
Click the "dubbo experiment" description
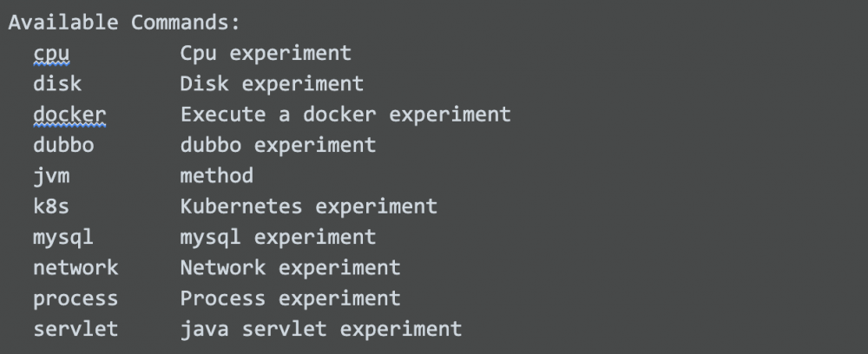pyautogui.click(x=278, y=145)
